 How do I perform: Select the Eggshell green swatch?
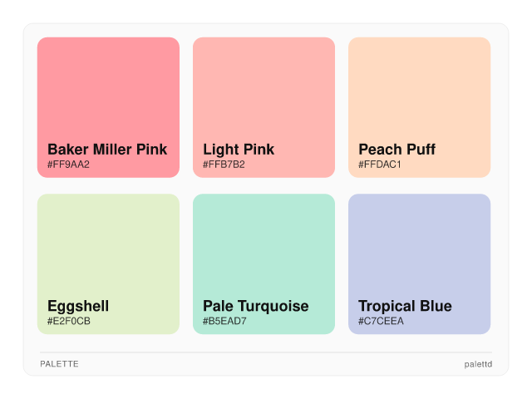(108, 249)
